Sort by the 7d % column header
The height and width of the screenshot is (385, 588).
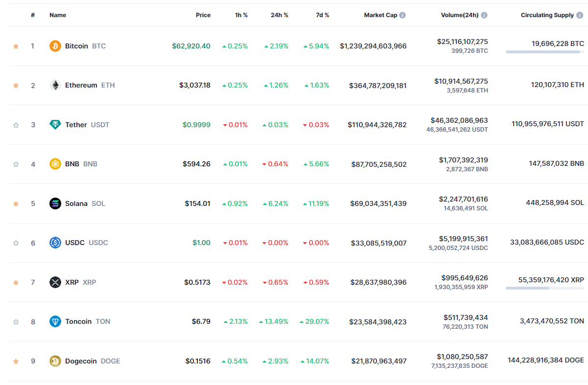point(323,15)
